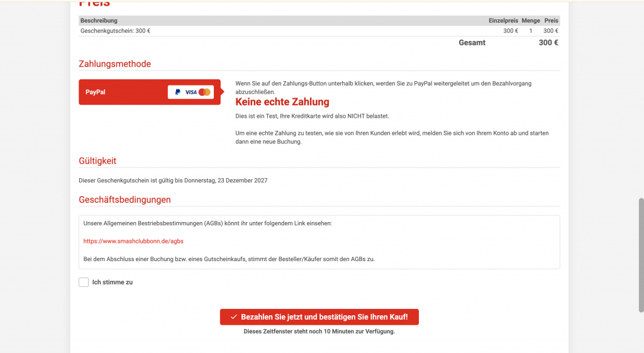
Task: Click the checkmark icon on the pay button
Action: pyautogui.click(x=233, y=317)
